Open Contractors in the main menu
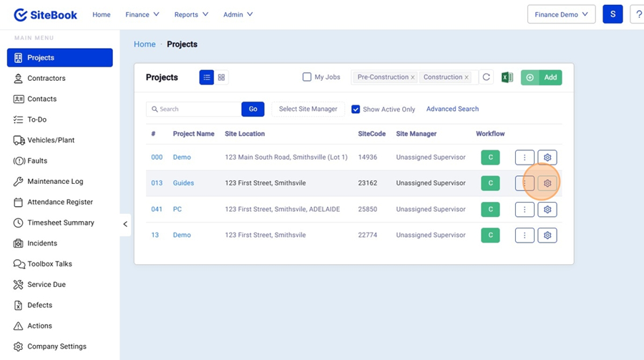Viewport: 644px width, 360px height. 47,78
